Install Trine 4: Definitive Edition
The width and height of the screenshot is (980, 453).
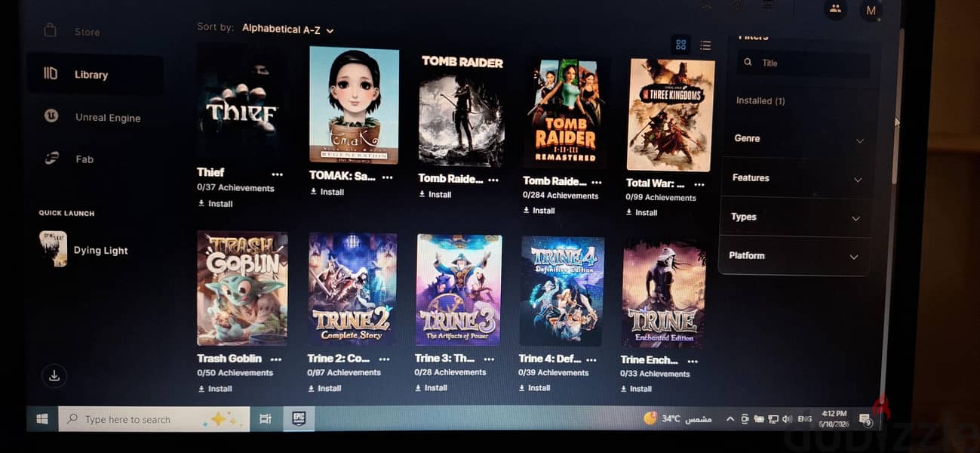point(535,387)
